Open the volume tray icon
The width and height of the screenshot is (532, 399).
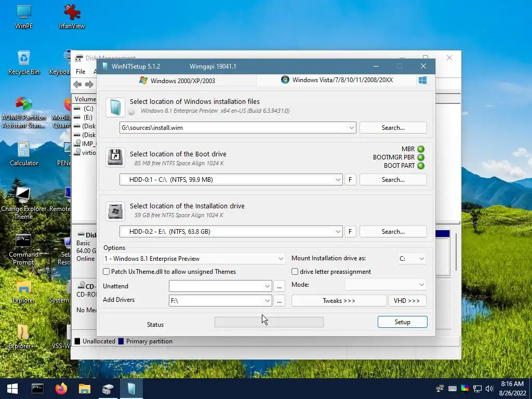(x=489, y=389)
